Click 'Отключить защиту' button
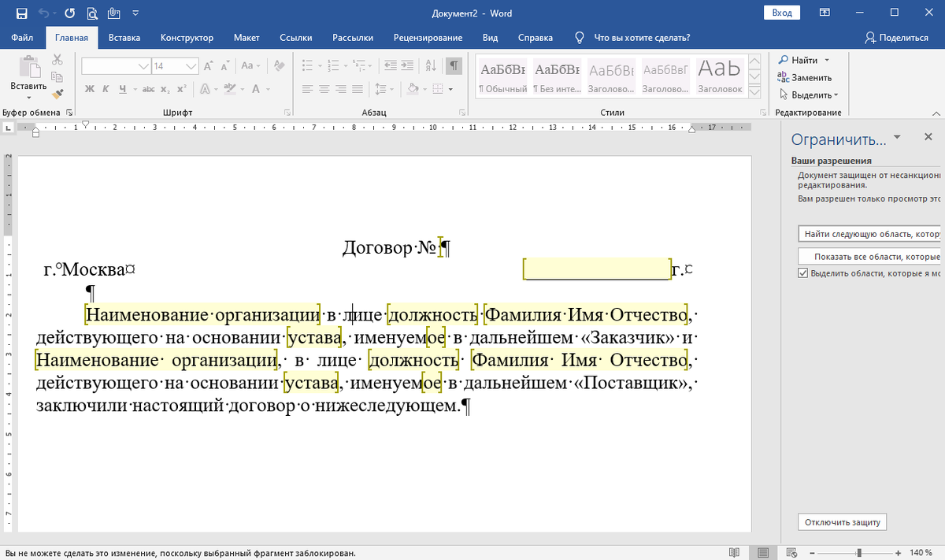This screenshot has width=945, height=560. [842, 522]
